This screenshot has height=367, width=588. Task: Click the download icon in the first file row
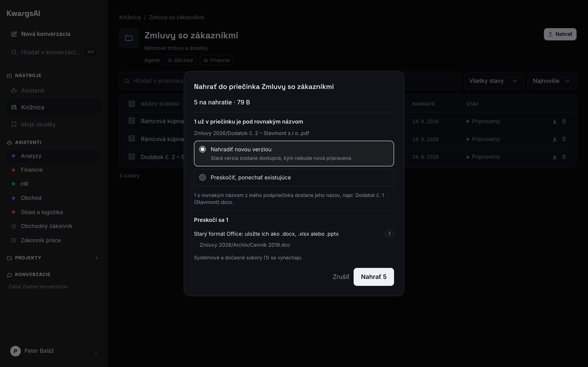click(555, 121)
